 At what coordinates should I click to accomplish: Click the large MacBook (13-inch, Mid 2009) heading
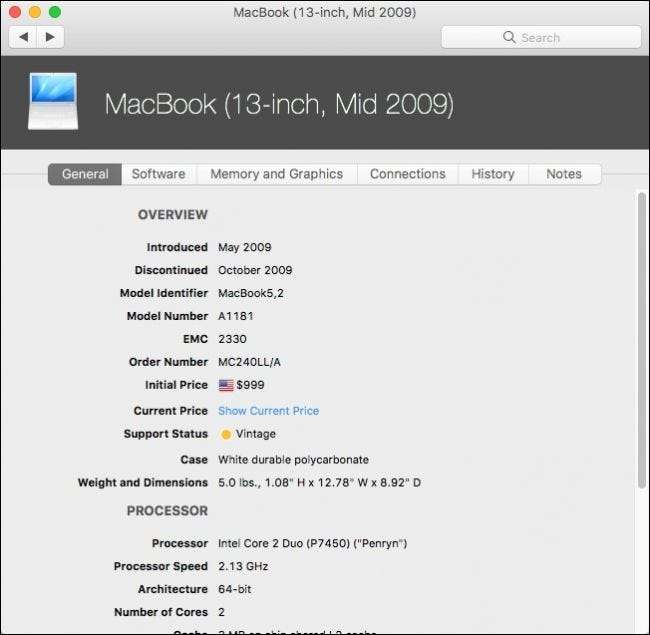(x=279, y=104)
